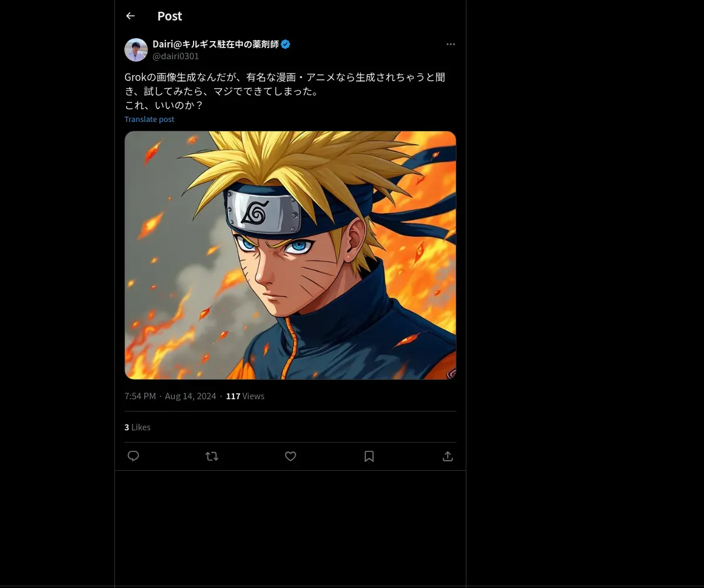The width and height of the screenshot is (704, 588).
Task: Open the @dairi0301 handle link
Action: click(175, 56)
